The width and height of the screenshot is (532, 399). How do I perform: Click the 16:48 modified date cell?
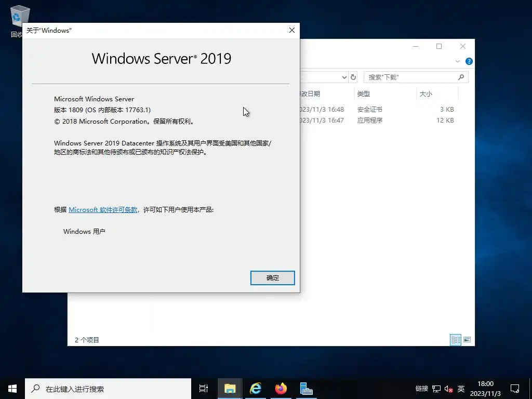tap(322, 110)
